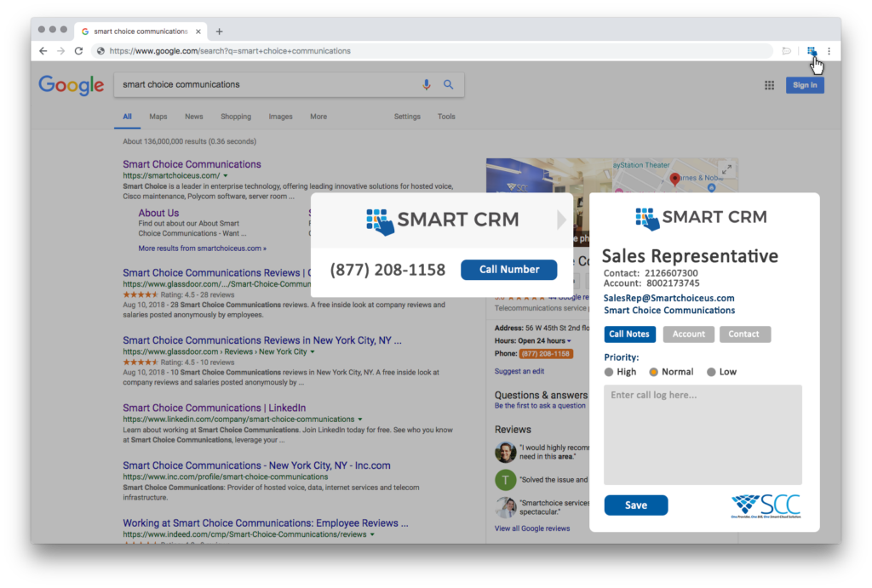The width and height of the screenshot is (872, 588).
Task: Click the reviewer avatar with letter T
Action: coord(505,480)
